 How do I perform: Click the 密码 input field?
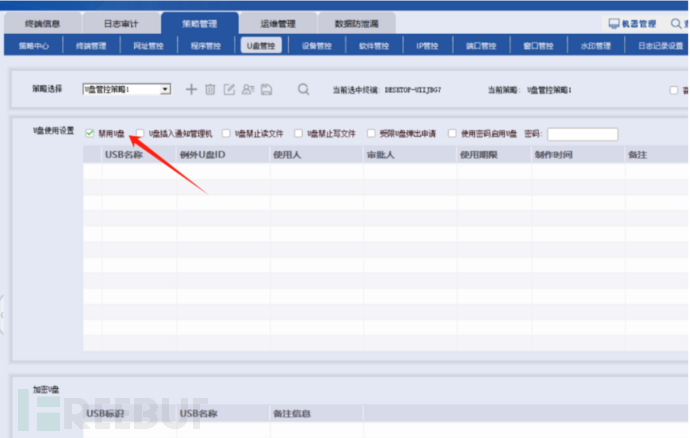pyautogui.click(x=583, y=134)
